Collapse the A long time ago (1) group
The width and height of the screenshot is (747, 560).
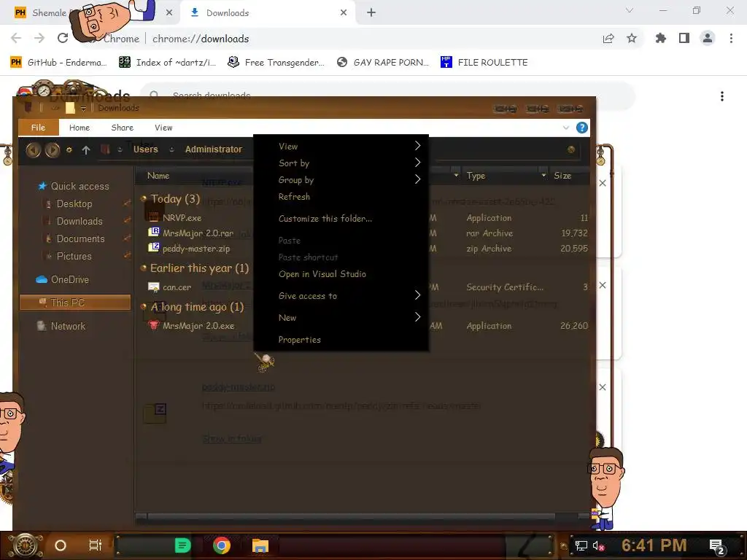[x=144, y=307]
